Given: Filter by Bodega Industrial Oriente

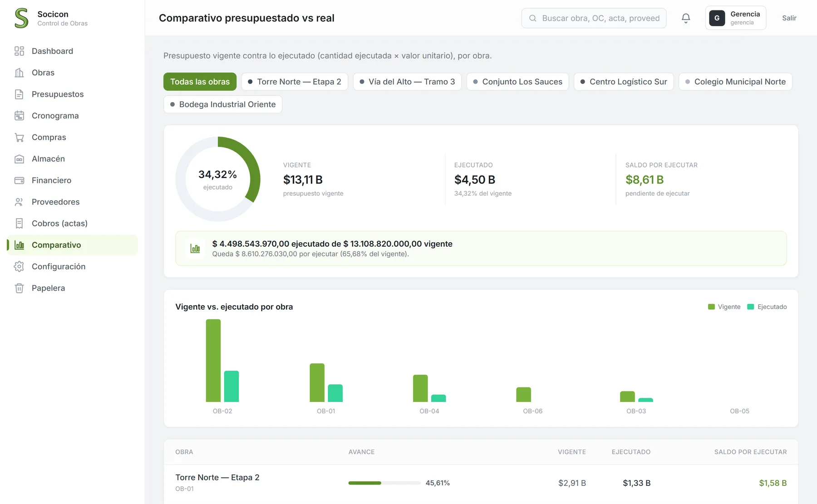Looking at the screenshot, I should [x=223, y=104].
